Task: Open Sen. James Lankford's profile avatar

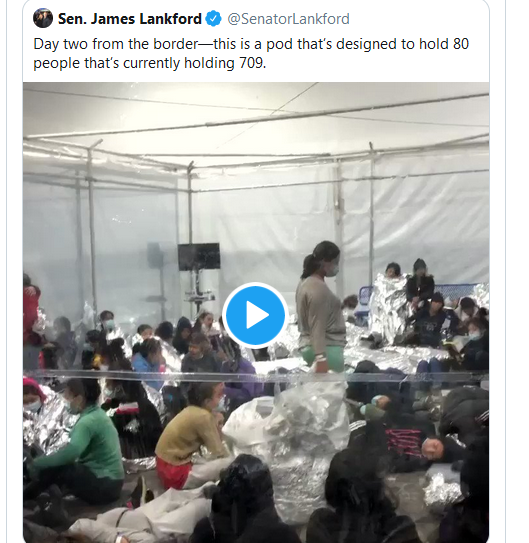Action: pyautogui.click(x=43, y=18)
